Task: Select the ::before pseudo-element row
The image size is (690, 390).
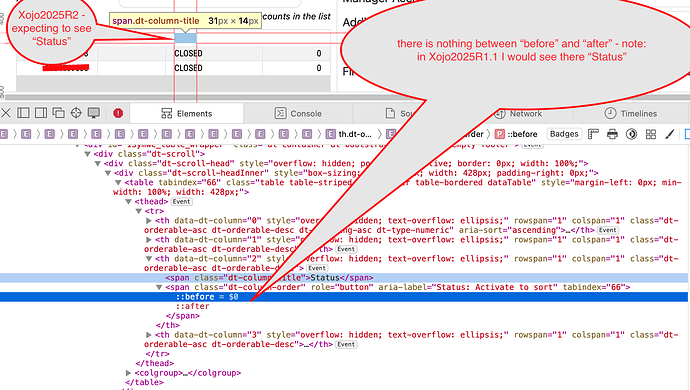Action: coord(344,297)
